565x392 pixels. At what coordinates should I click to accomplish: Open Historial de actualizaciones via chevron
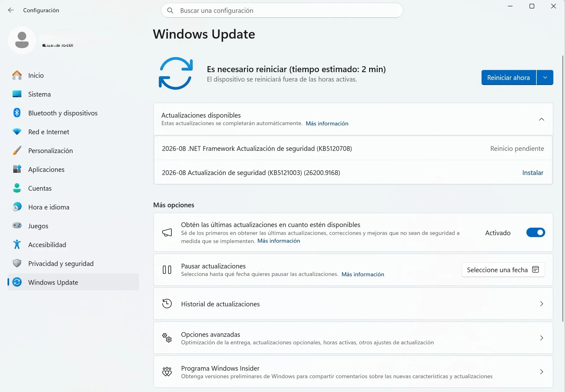[541, 304]
